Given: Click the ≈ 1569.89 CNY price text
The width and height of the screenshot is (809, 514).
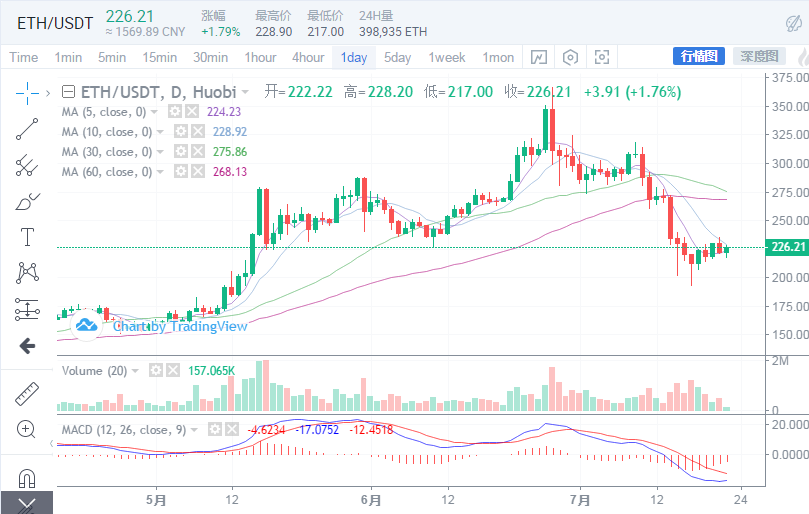Looking at the screenshot, I should pos(145,32).
